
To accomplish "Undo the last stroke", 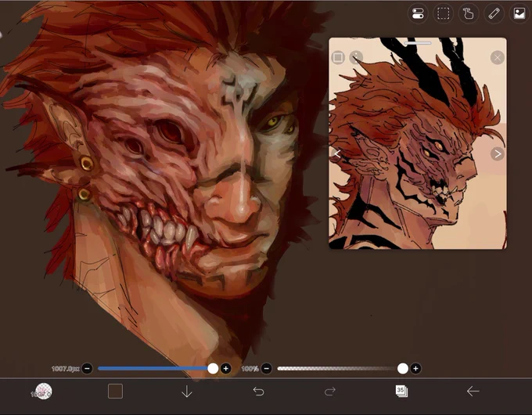I will pos(258,392).
